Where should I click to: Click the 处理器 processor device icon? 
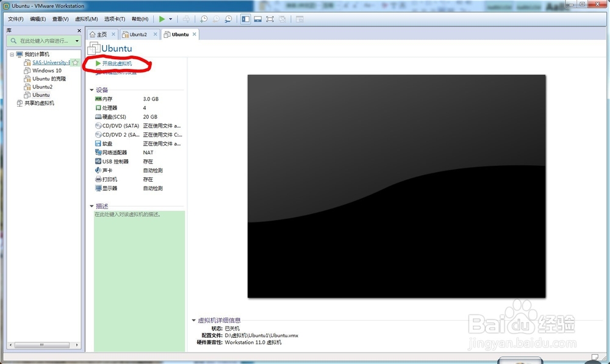point(98,108)
